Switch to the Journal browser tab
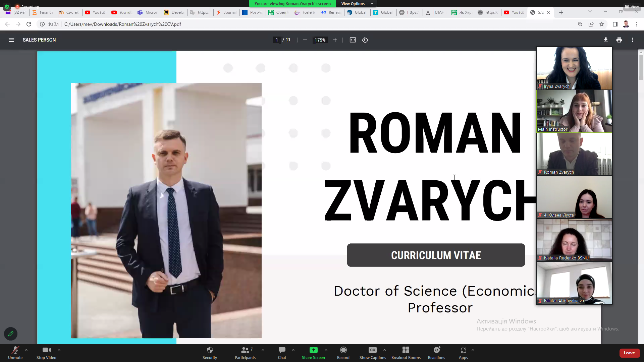The image size is (644, 362). pyautogui.click(x=226, y=12)
